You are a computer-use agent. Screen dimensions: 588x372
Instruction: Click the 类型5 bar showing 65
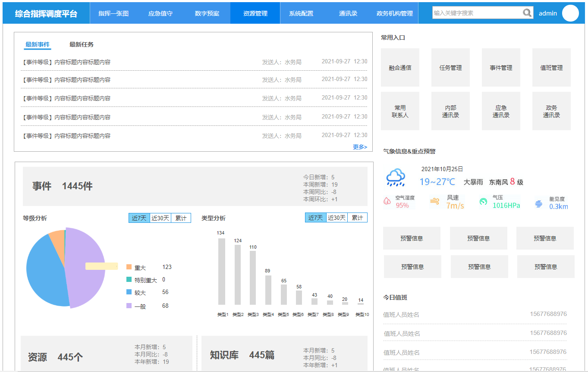coord(284,294)
